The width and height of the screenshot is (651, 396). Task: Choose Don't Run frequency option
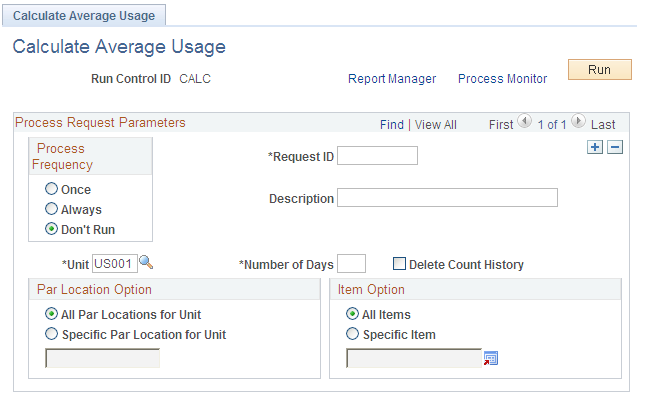[51, 229]
